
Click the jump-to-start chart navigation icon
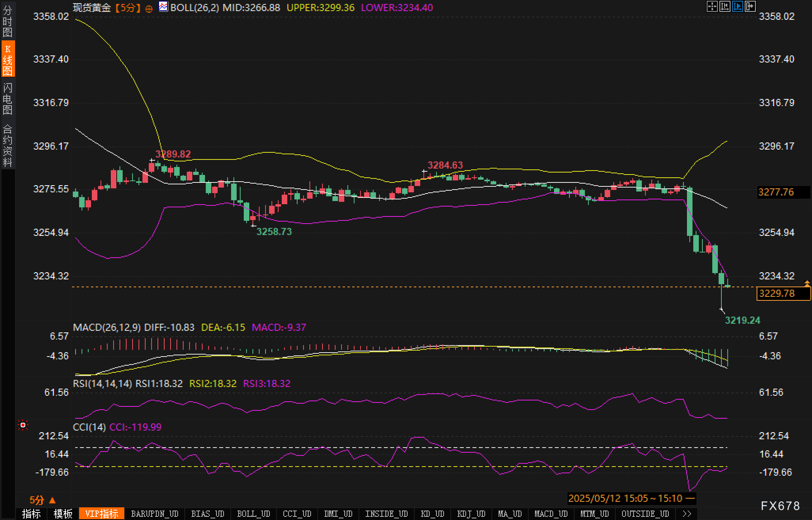725,6
